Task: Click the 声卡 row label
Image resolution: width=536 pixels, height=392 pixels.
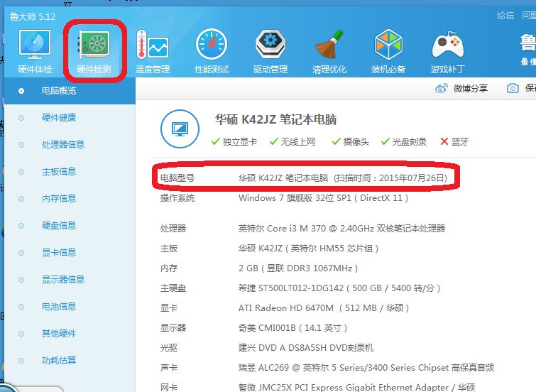Action: click(169, 368)
